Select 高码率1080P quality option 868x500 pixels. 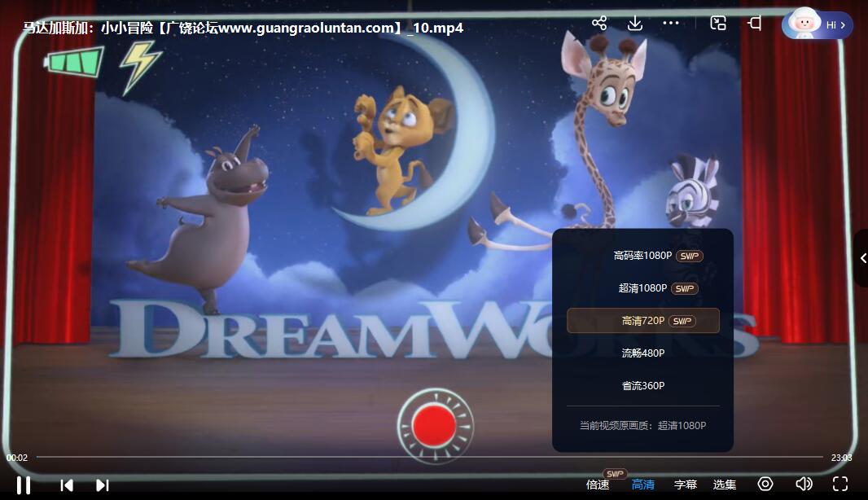(x=642, y=255)
